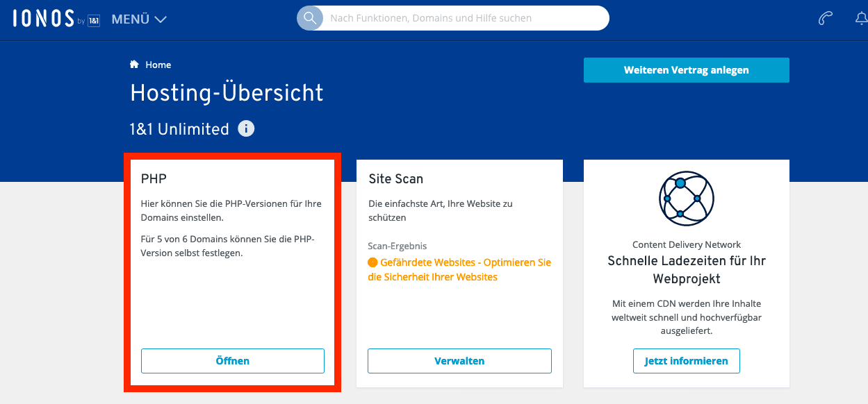
Task: Open the MENÜ dropdown
Action: pyautogui.click(x=139, y=19)
